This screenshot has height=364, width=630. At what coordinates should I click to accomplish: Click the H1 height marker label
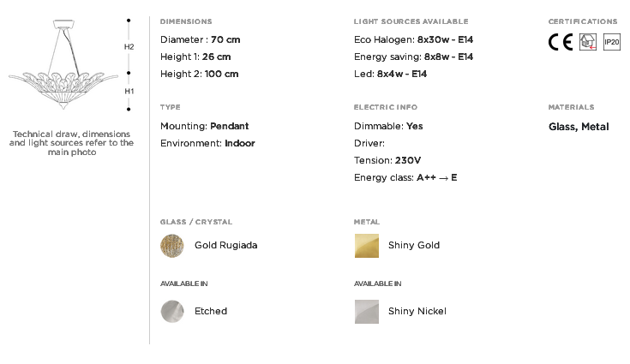(129, 92)
